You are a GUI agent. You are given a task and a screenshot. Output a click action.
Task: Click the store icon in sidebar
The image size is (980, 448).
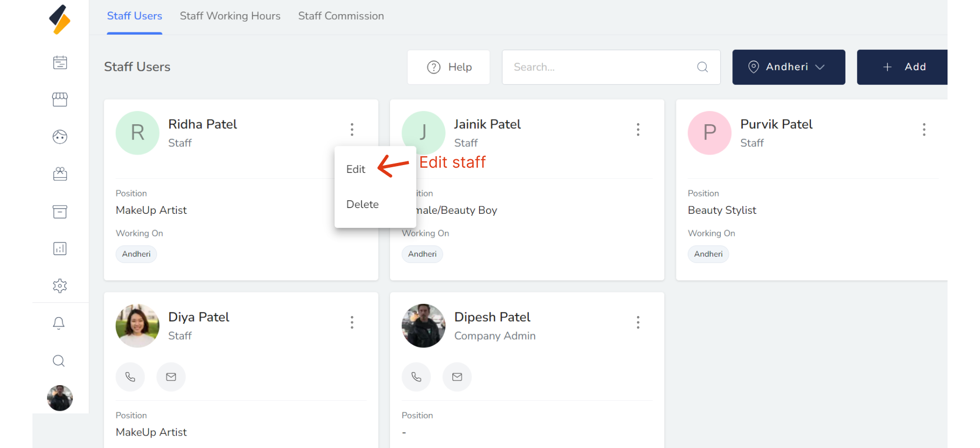click(60, 100)
